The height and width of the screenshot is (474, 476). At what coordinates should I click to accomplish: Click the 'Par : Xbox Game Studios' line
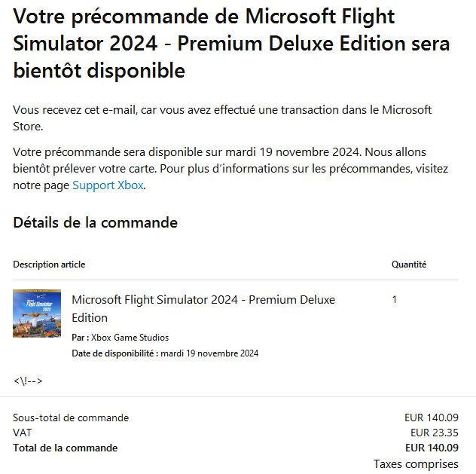click(x=120, y=338)
